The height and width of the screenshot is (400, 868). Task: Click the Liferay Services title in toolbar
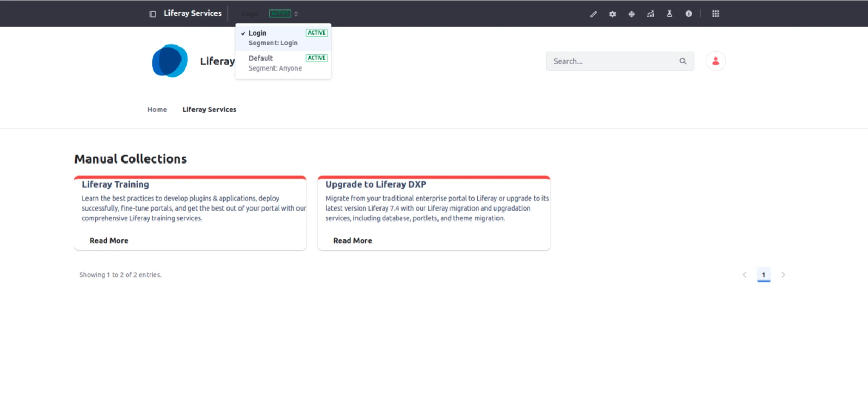(193, 13)
